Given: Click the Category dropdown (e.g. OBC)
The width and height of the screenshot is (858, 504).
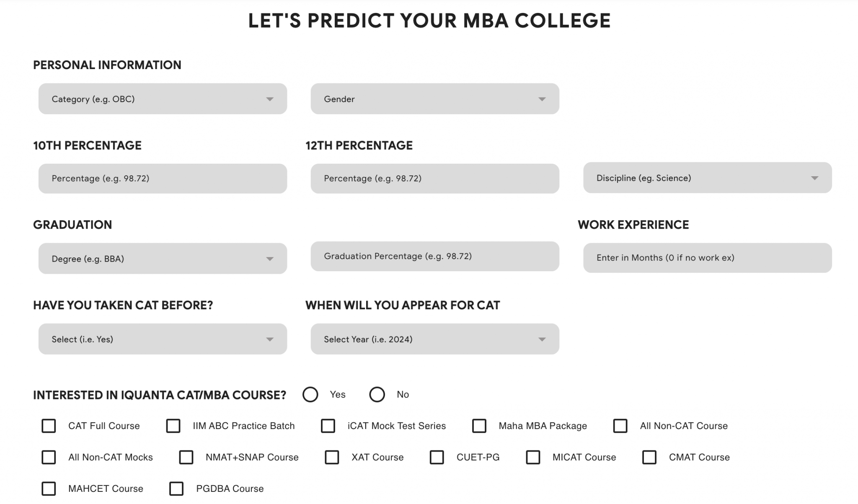Looking at the screenshot, I should pos(163,99).
